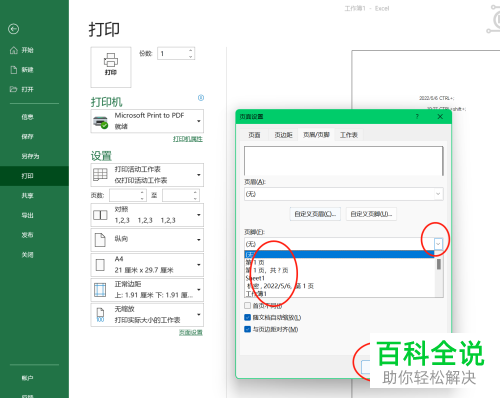The image size is (500, 398).
Task: Decrease copies with the down arrow
Action: tap(191, 57)
